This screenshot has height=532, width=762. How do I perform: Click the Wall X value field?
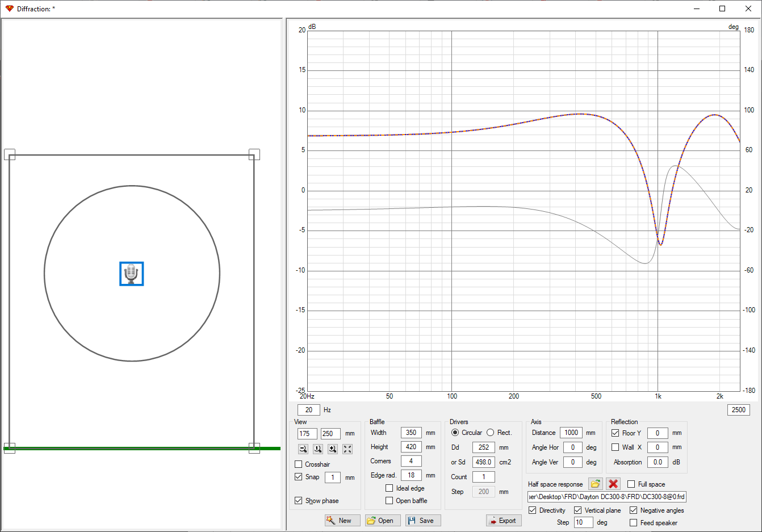pos(658,447)
